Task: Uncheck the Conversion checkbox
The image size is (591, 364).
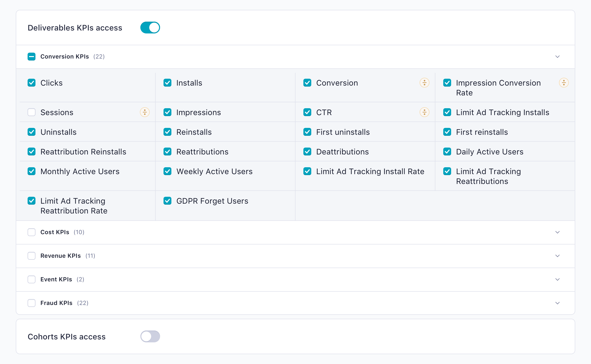Action: 307,83
